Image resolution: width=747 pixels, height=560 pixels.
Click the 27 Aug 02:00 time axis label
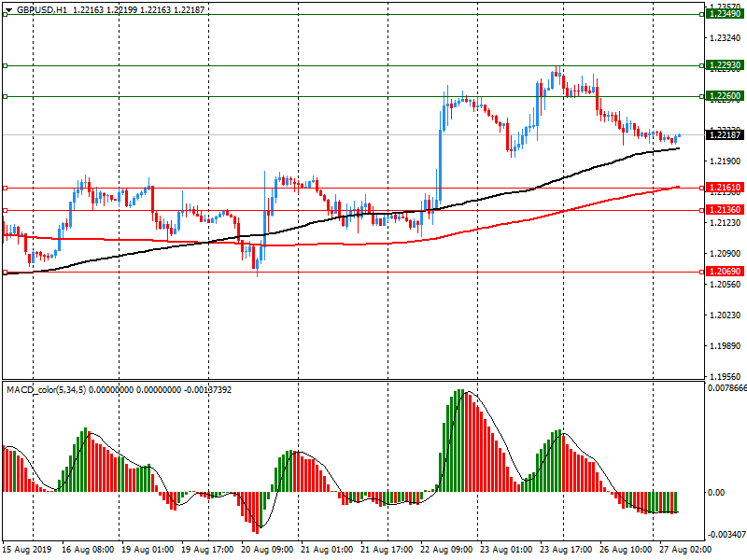tap(685, 550)
